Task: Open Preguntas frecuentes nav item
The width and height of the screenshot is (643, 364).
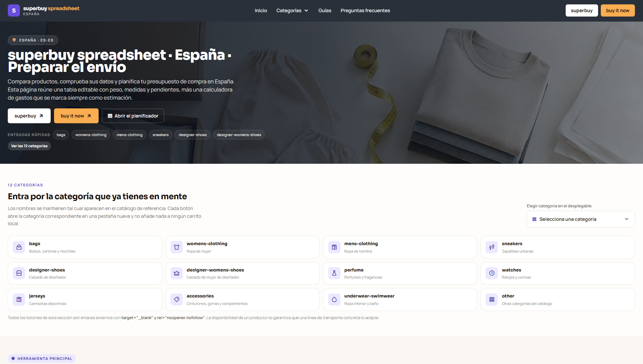Action: click(365, 10)
